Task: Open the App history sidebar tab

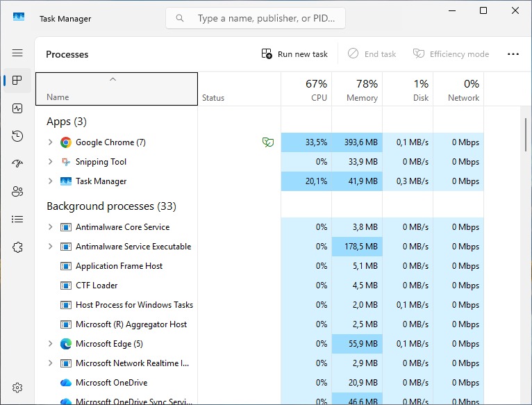Action: click(x=17, y=136)
